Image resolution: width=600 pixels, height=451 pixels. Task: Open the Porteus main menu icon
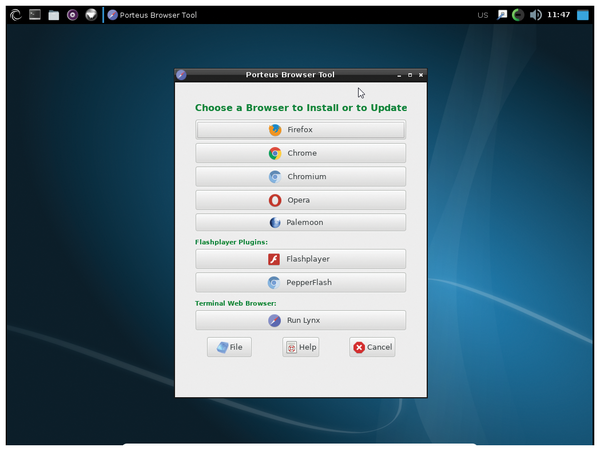16,15
